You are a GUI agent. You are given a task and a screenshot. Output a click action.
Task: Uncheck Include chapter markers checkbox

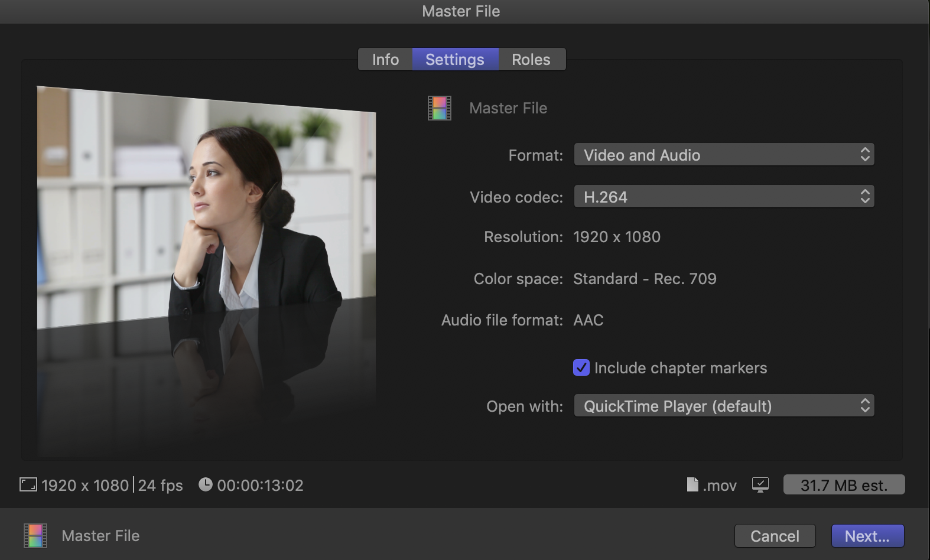click(581, 367)
